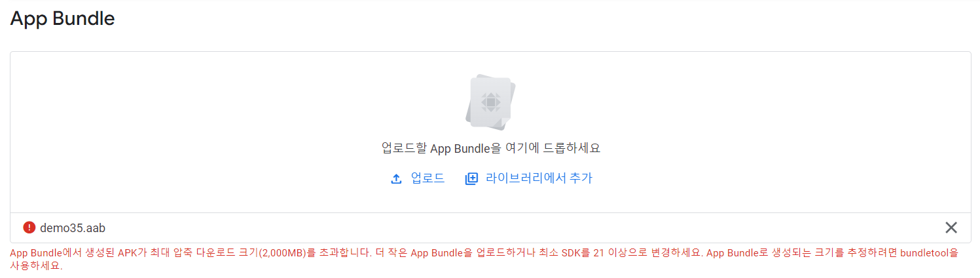
Task: Click the blank area right of 라이브러리에서 추가
Action: click(x=779, y=178)
